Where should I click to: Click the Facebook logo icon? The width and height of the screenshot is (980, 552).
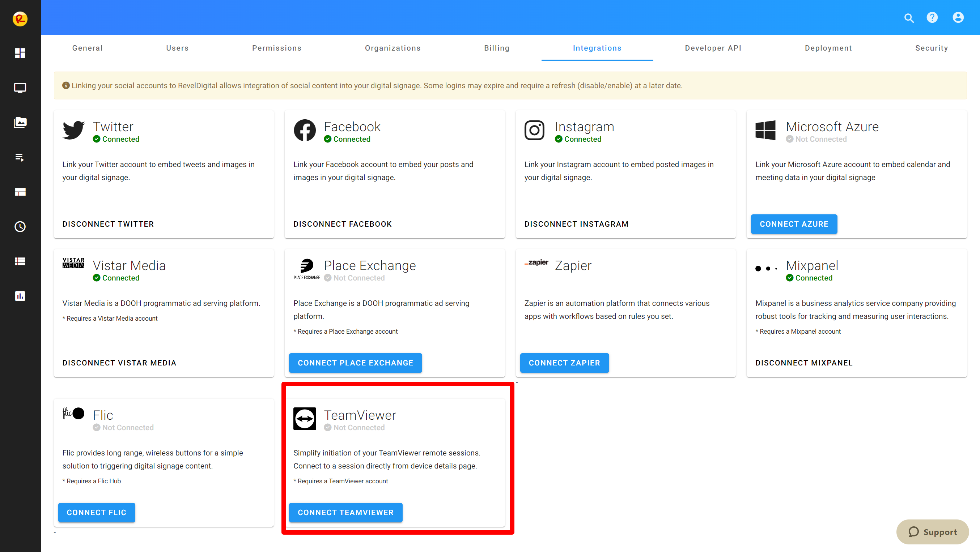[x=304, y=130]
